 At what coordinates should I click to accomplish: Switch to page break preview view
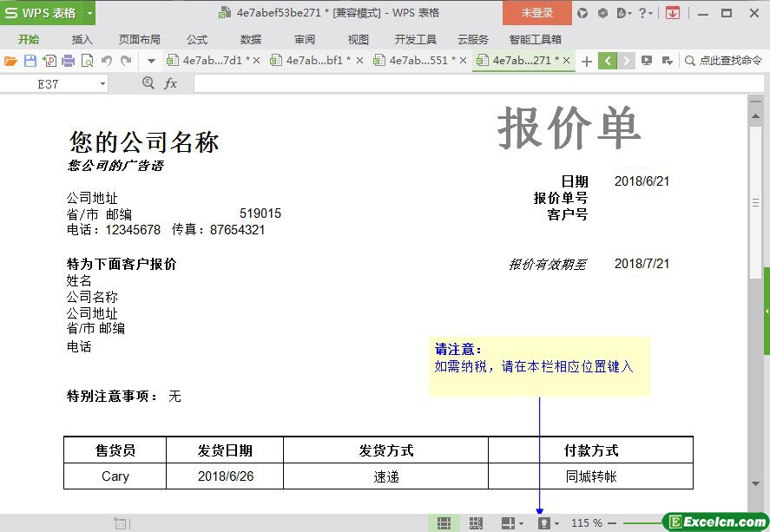[x=476, y=523]
